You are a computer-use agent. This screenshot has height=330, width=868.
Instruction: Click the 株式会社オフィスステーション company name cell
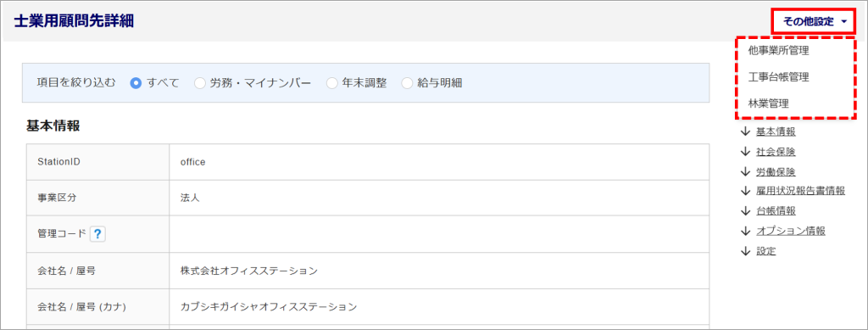440,271
